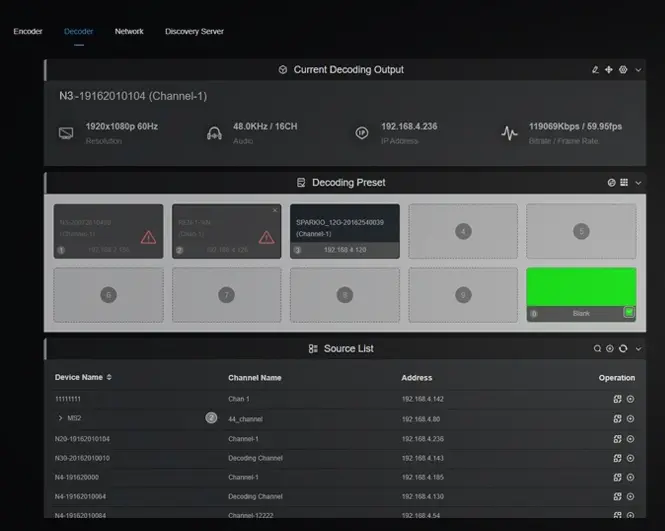The image size is (665, 531).
Task: Click the warning triangle on preset 2
Action: pos(266,238)
